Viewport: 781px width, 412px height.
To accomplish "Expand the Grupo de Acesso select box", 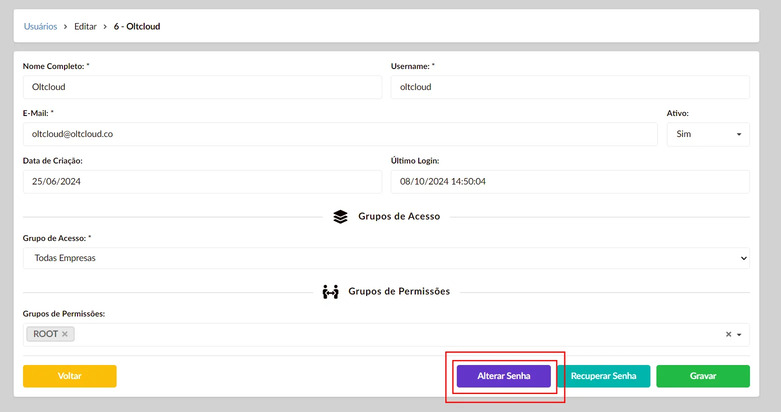I will [x=386, y=259].
